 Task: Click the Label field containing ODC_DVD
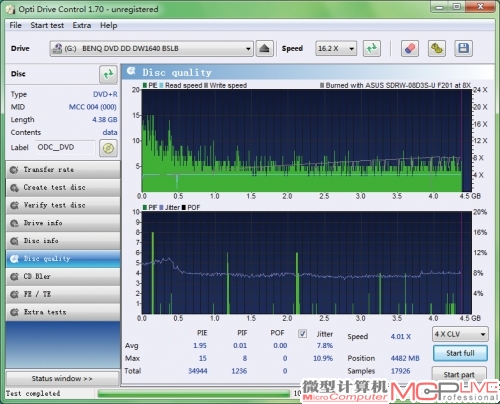(65, 147)
